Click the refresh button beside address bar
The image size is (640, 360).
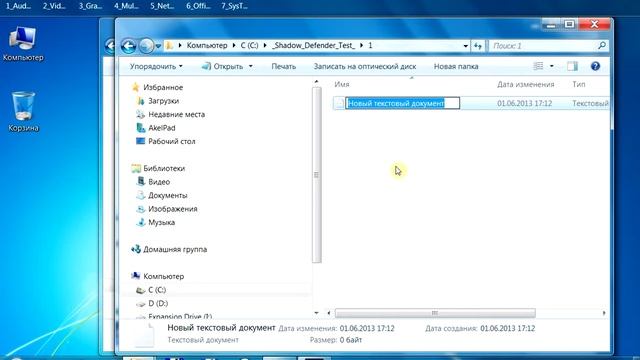478,46
